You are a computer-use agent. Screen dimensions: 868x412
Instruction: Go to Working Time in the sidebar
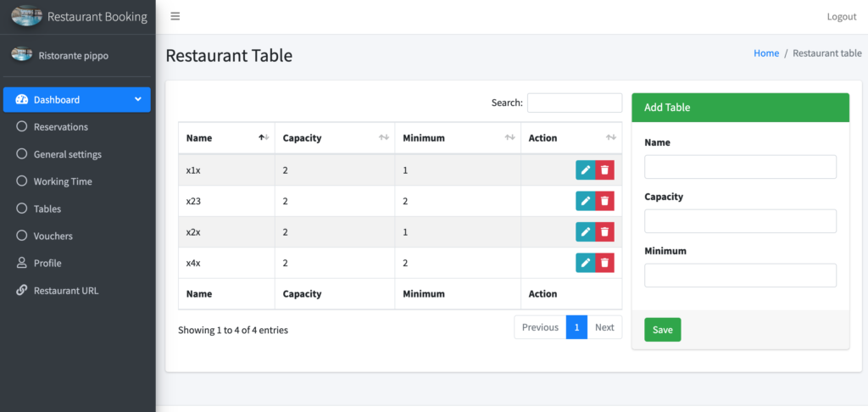point(63,181)
